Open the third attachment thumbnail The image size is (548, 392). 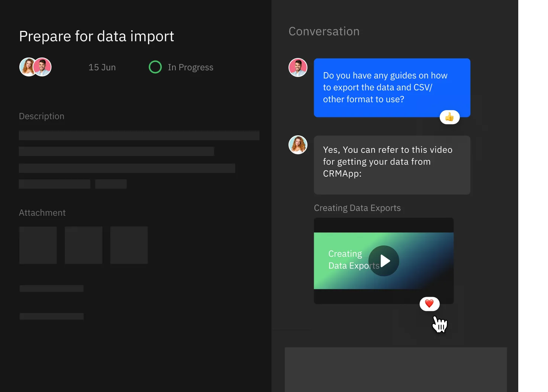pos(129,245)
